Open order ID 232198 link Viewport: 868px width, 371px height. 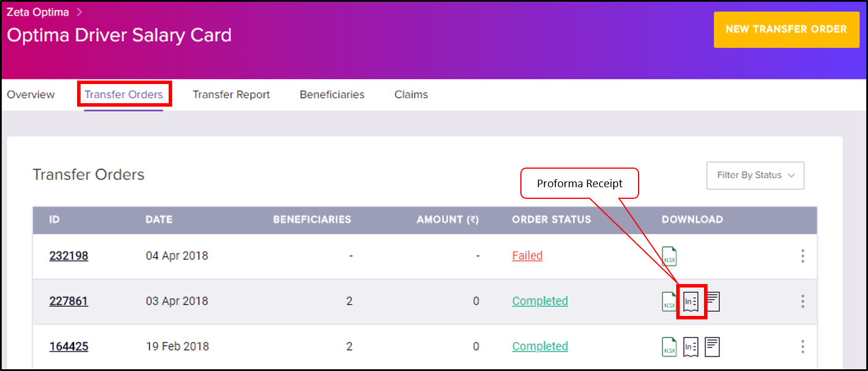pos(68,256)
